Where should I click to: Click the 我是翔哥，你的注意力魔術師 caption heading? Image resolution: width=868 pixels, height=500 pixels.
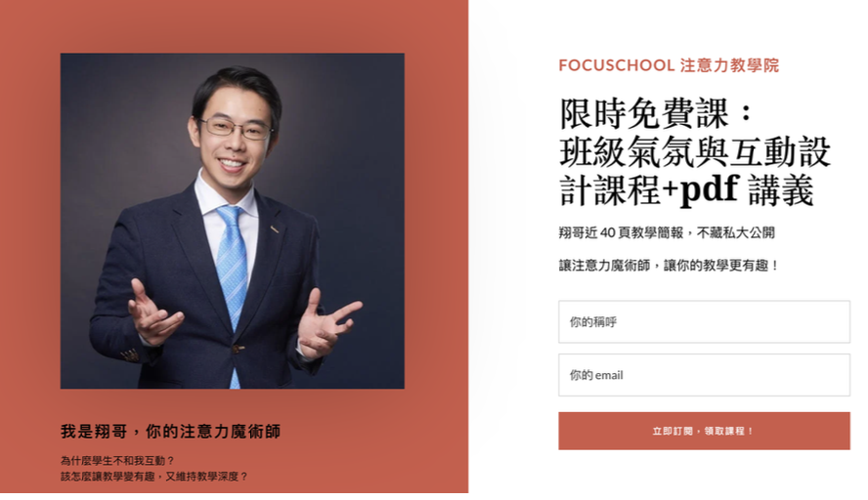click(x=170, y=432)
